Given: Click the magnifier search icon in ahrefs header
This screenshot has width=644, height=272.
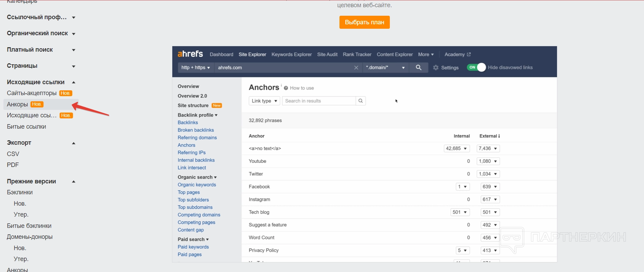Looking at the screenshot, I should (x=419, y=68).
